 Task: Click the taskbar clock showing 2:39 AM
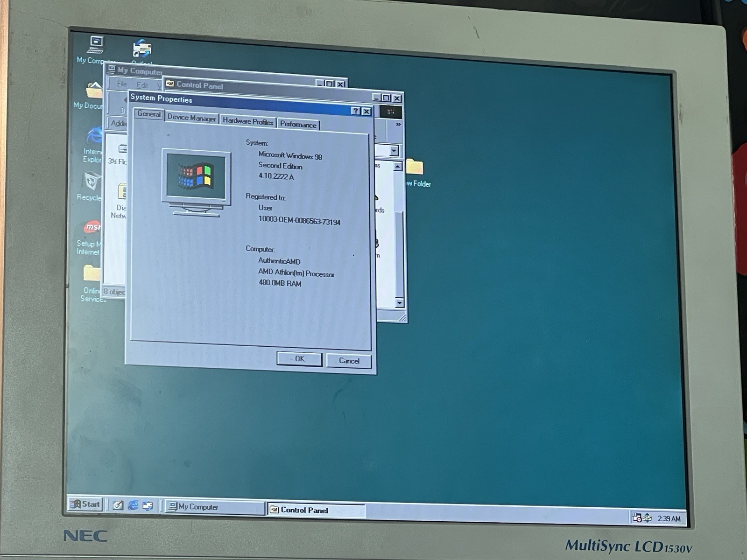click(669, 518)
